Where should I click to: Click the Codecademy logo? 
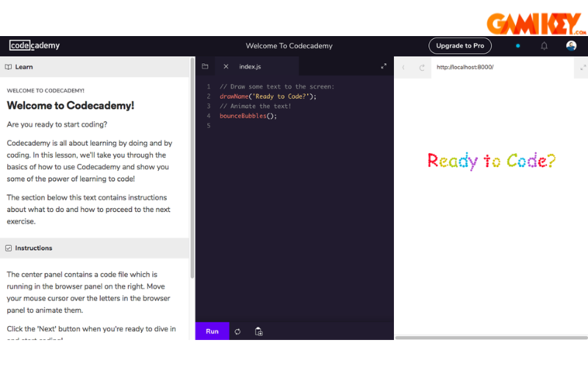click(x=35, y=46)
